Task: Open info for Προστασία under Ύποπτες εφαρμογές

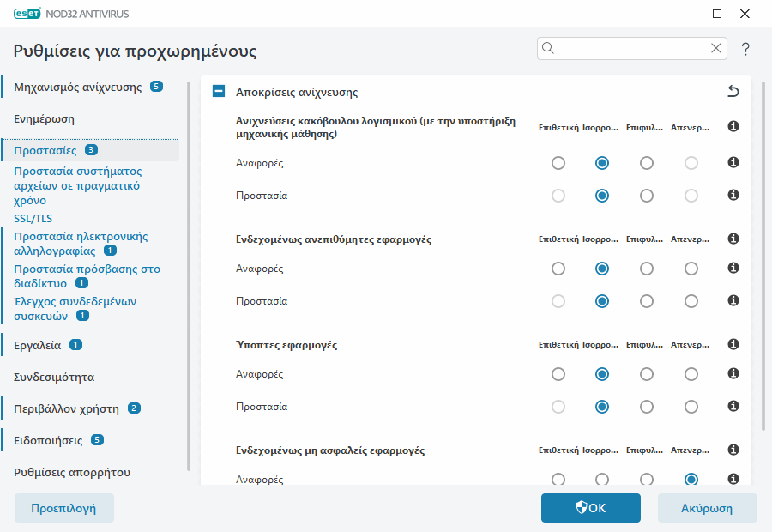Action: pos(733,406)
